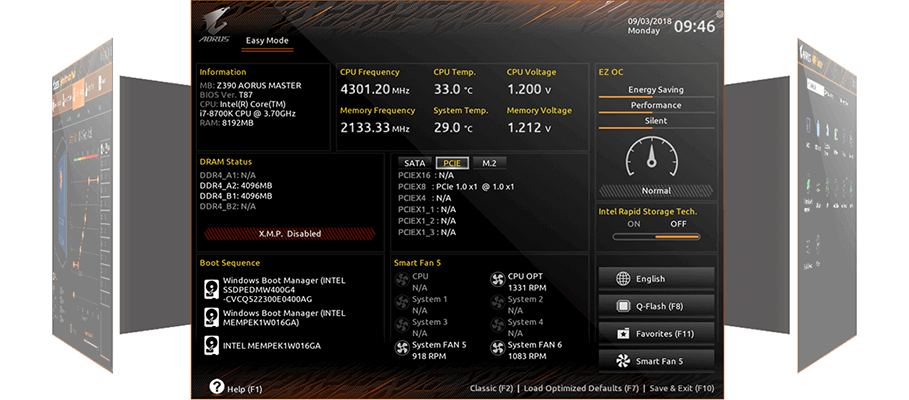This screenshot has height=400, width=909.
Task: Open the Smart Fan 5 button
Action: tap(656, 361)
